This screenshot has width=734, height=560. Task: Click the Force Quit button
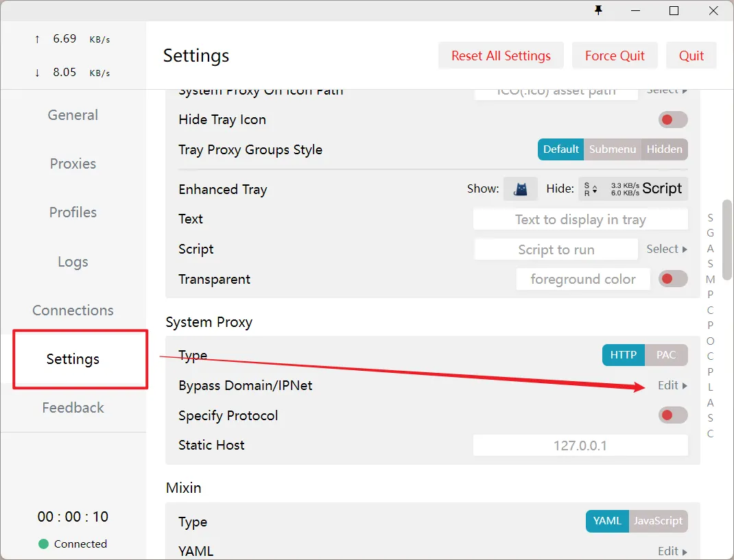pyautogui.click(x=615, y=56)
